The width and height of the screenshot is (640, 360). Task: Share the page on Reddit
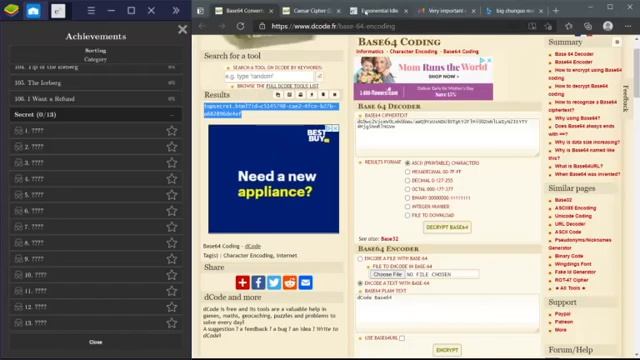[x=290, y=282]
